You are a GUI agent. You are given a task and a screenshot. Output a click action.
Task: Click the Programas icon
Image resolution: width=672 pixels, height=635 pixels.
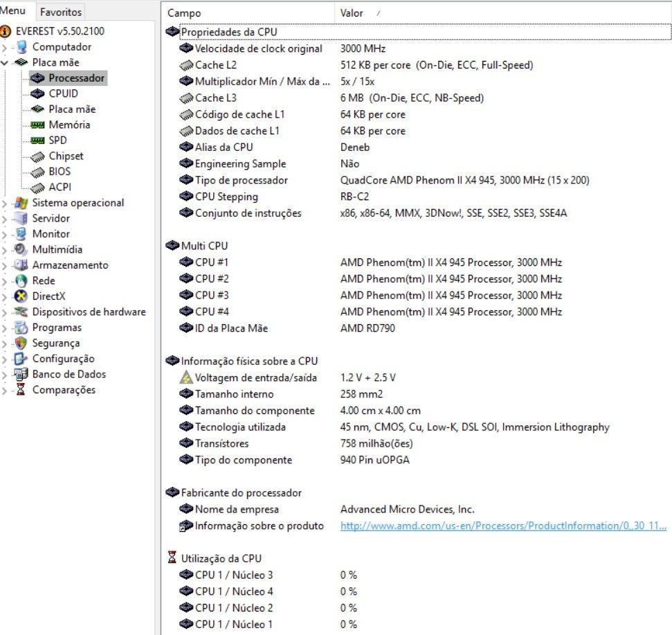pos(21,328)
